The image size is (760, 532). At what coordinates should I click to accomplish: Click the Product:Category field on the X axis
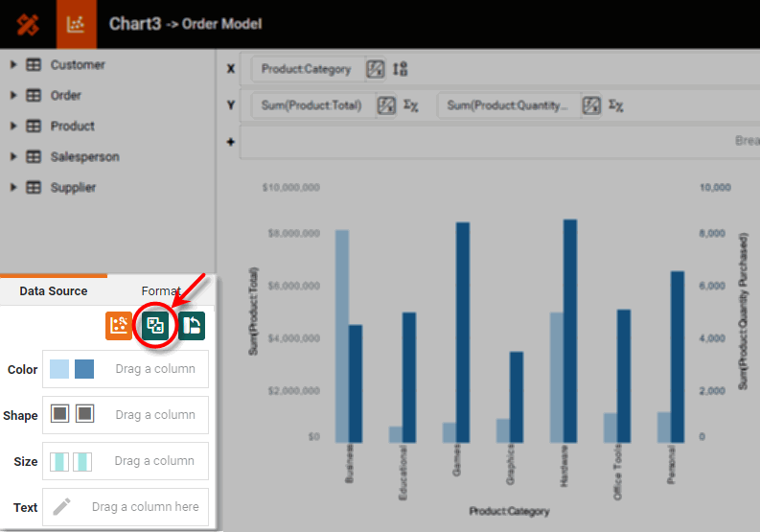(307, 69)
